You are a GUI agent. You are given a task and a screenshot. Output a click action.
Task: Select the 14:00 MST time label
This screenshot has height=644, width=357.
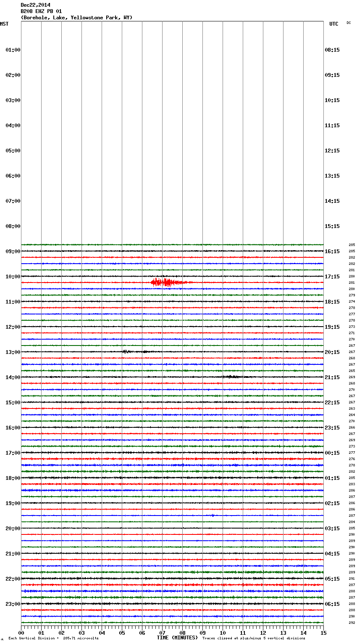[x=13, y=377]
